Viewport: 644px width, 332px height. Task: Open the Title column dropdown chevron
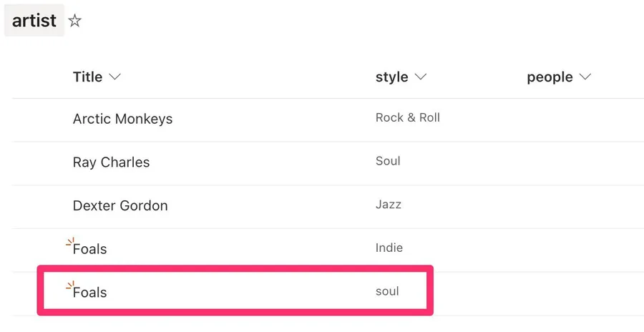point(114,77)
